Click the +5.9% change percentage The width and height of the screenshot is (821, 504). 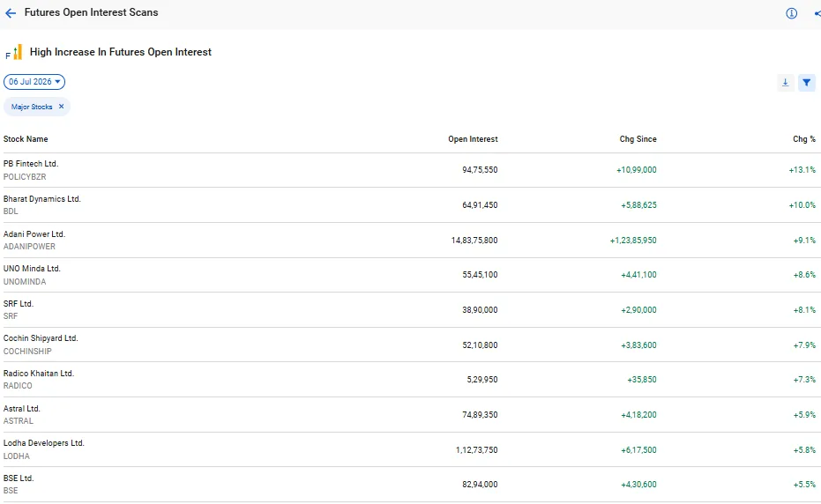click(804, 414)
